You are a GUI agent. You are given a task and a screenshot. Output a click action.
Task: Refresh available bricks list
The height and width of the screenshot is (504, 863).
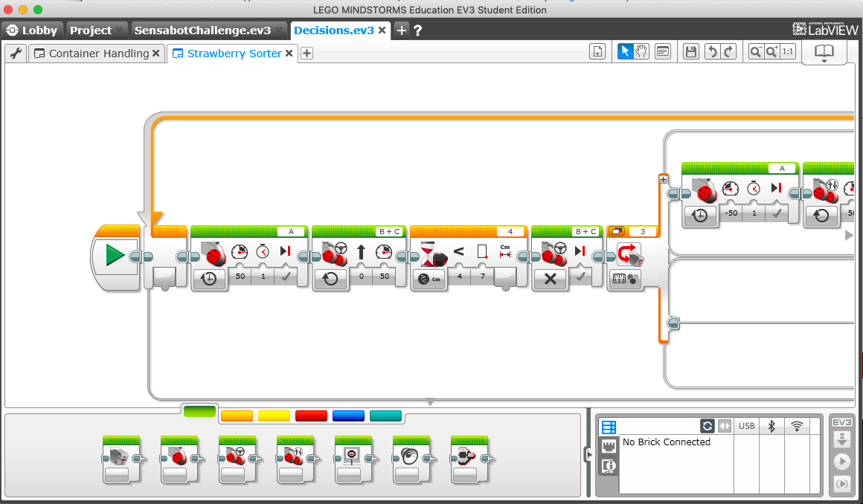click(708, 426)
